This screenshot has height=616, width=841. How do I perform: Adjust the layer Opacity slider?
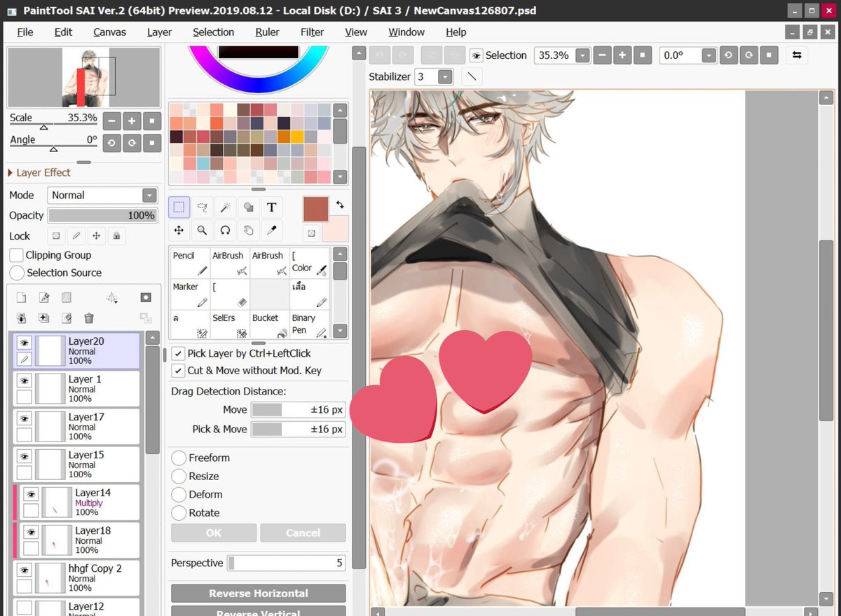click(x=102, y=216)
